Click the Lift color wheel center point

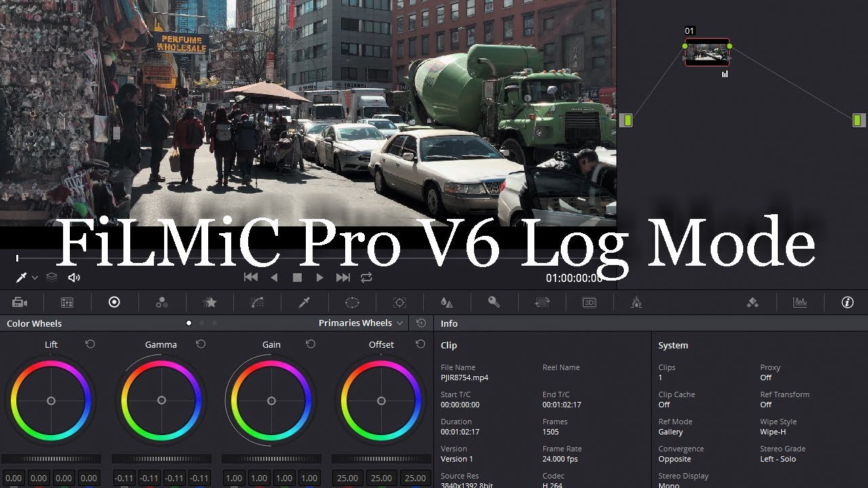coord(51,401)
